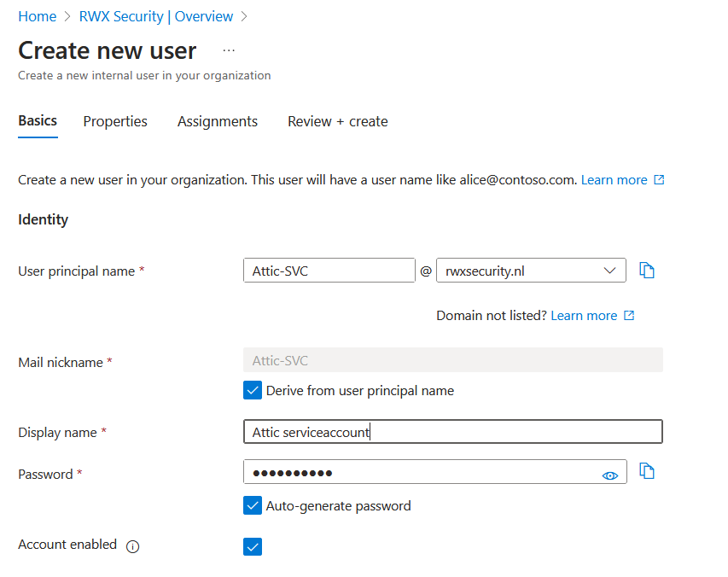
Task: Focus the User principal name text box
Action: coord(329,271)
